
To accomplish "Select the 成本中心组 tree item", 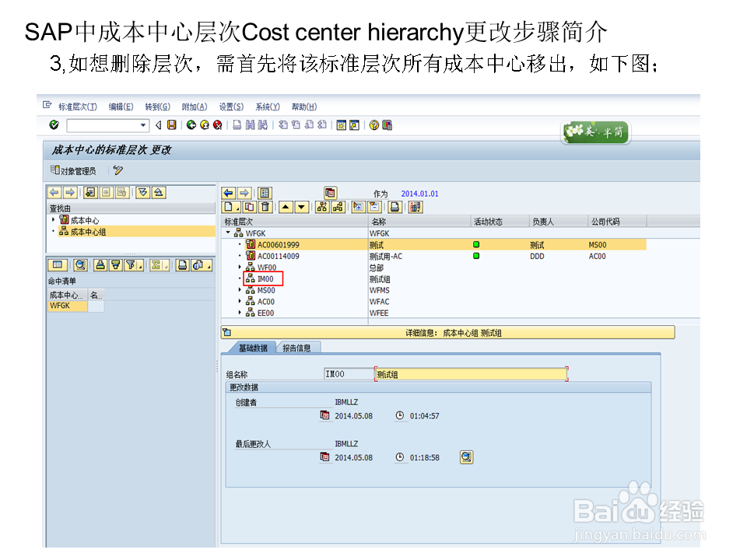I will pyautogui.click(x=88, y=232).
